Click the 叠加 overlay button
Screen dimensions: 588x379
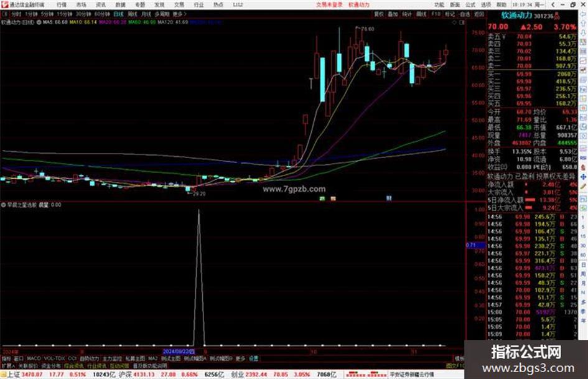tap(393, 14)
